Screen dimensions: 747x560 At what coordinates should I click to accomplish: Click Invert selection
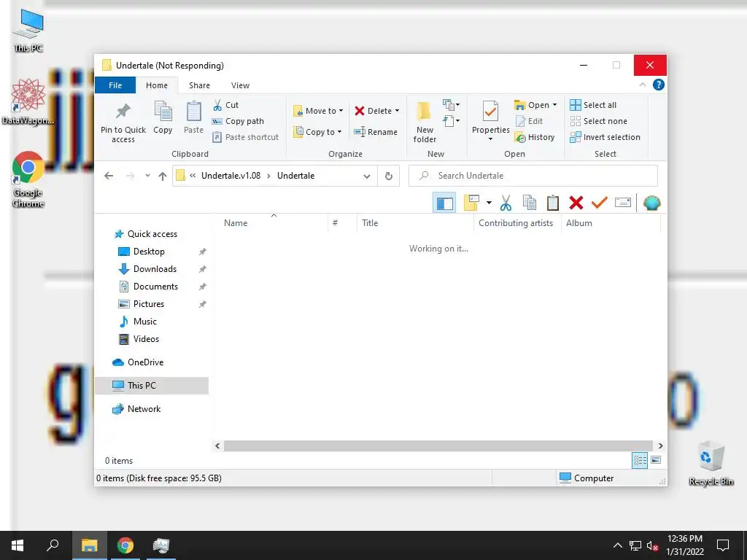click(x=605, y=137)
